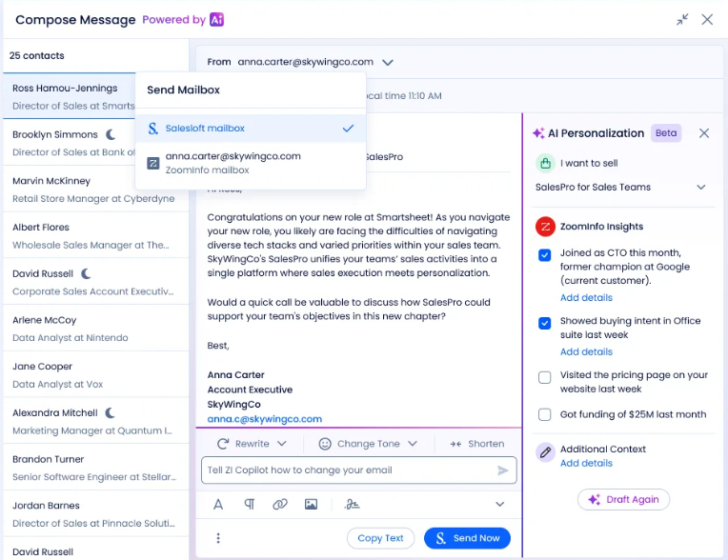728x560 pixels.
Task: Click the Beta badge
Action: coord(666,133)
